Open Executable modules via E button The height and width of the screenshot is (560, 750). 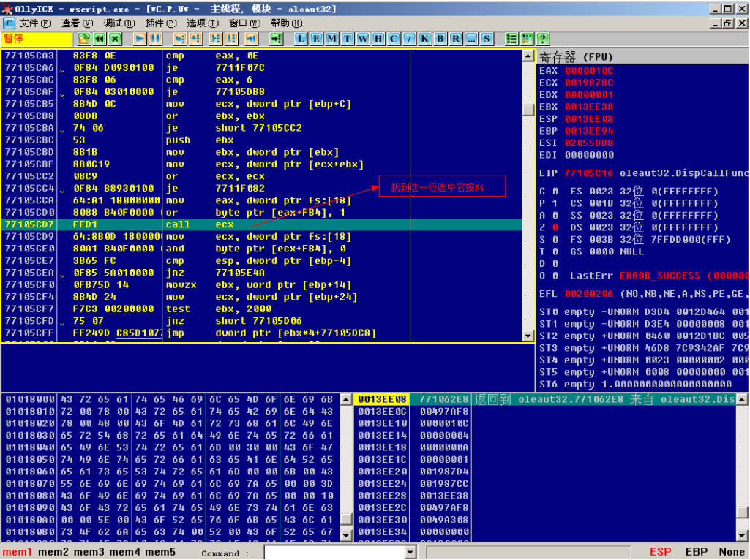click(x=316, y=39)
